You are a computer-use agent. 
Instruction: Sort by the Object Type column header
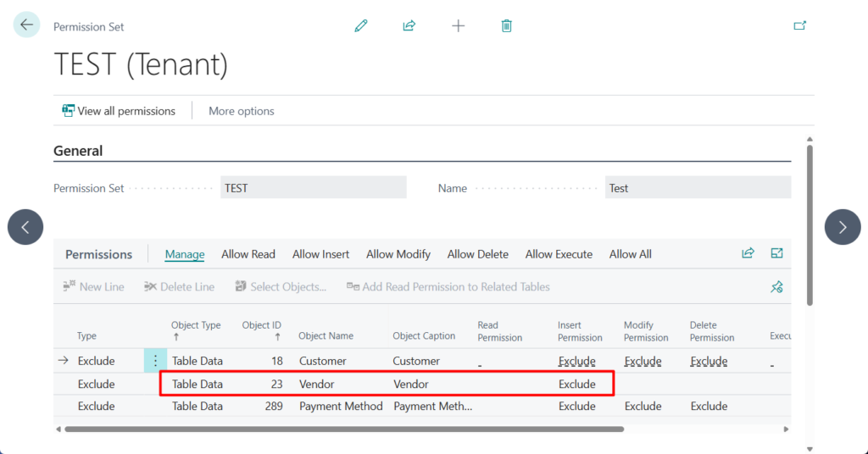point(196,325)
